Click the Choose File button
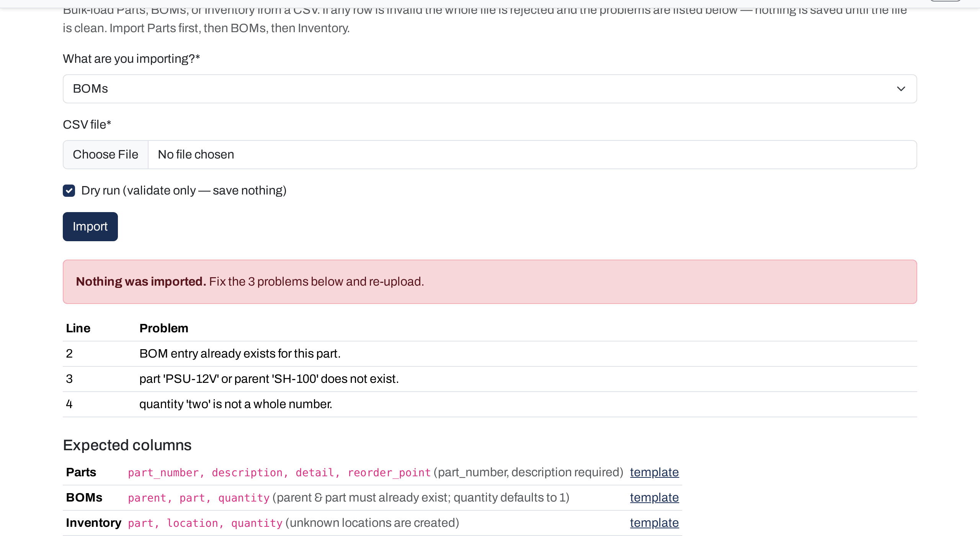 (x=106, y=155)
